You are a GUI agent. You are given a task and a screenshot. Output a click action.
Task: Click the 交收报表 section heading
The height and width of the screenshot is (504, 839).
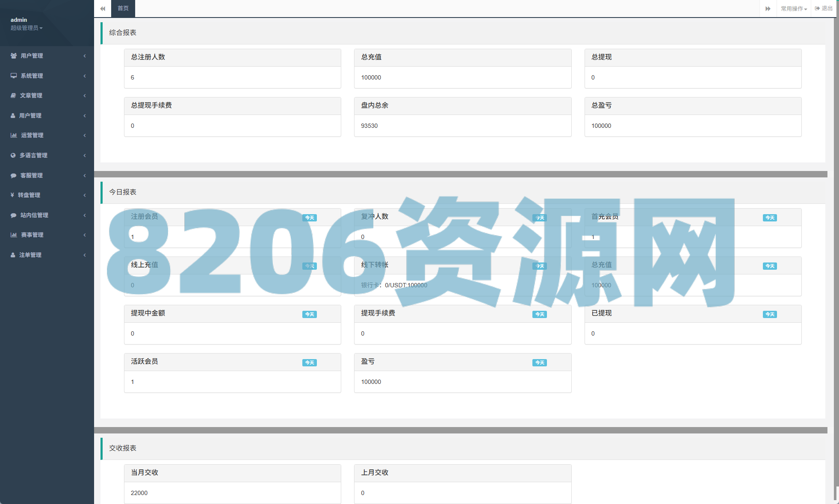123,448
